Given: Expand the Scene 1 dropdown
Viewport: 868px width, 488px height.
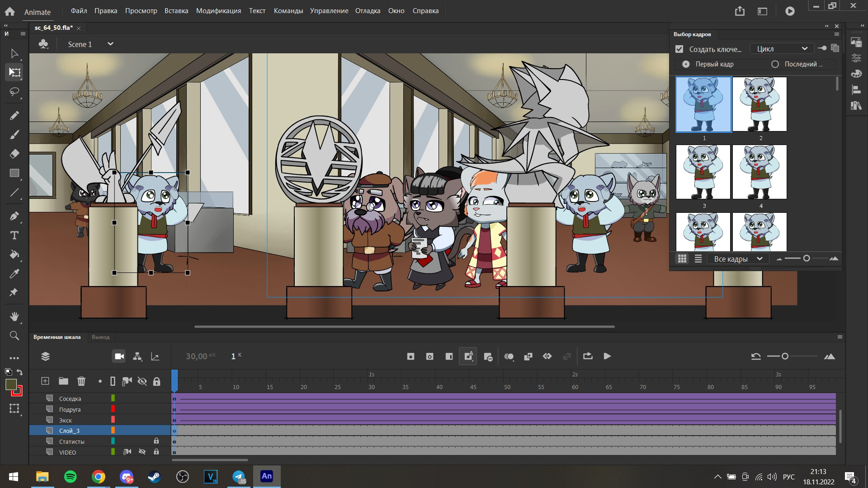Looking at the screenshot, I should pyautogui.click(x=110, y=44).
